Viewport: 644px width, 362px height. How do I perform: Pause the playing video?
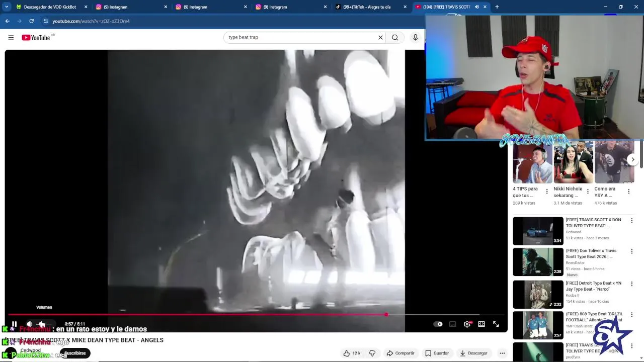pyautogui.click(x=14, y=324)
